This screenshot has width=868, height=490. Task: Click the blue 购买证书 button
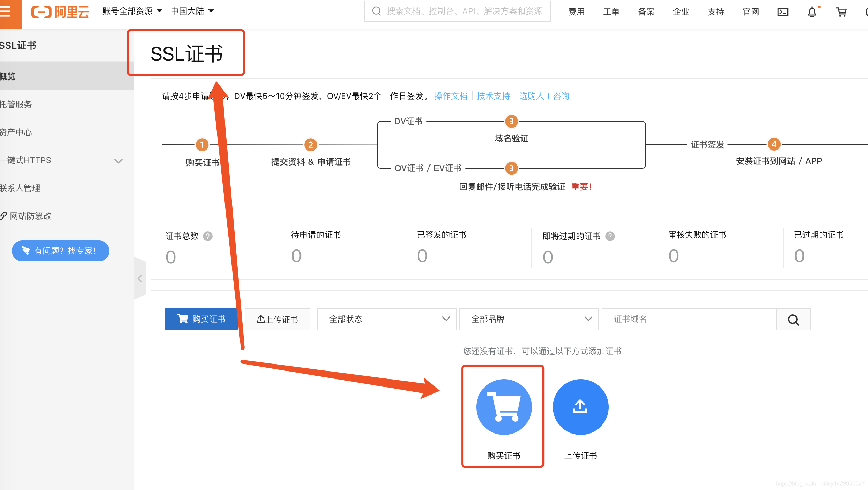201,319
